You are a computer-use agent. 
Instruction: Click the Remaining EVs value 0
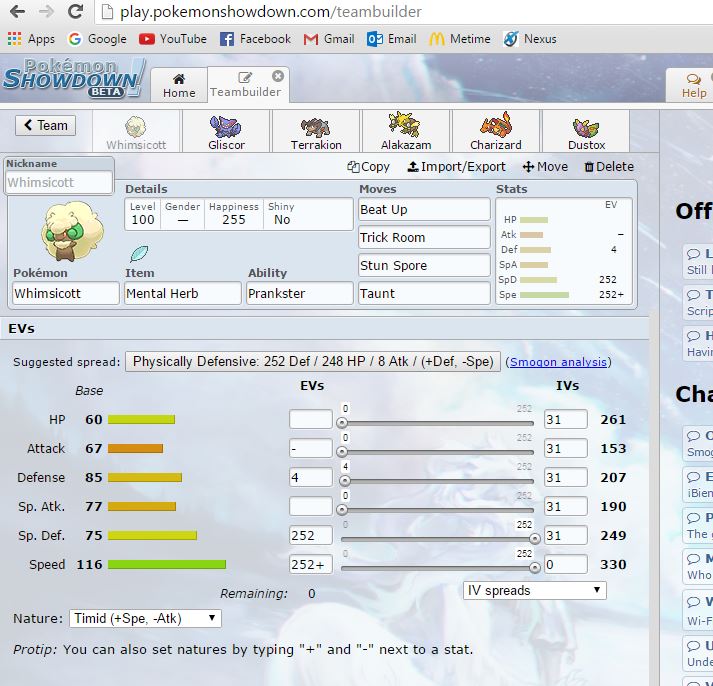(311, 594)
